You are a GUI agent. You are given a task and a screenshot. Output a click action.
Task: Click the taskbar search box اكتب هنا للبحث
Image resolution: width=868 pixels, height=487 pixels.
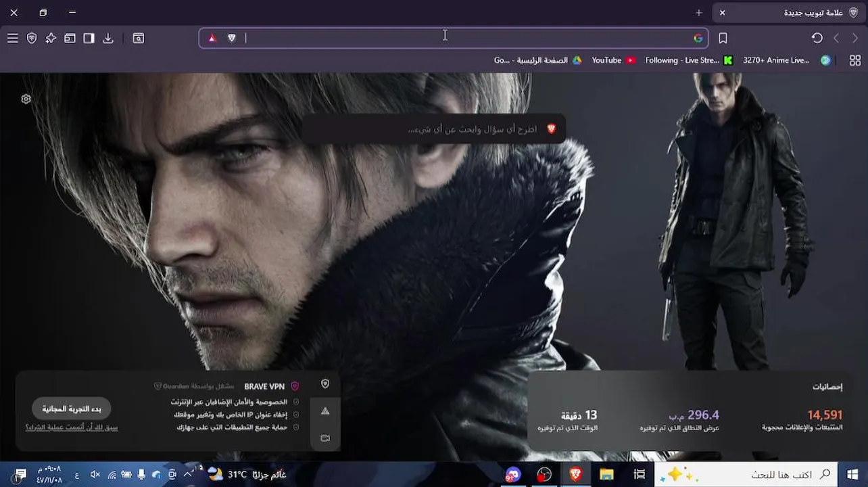[746, 474]
